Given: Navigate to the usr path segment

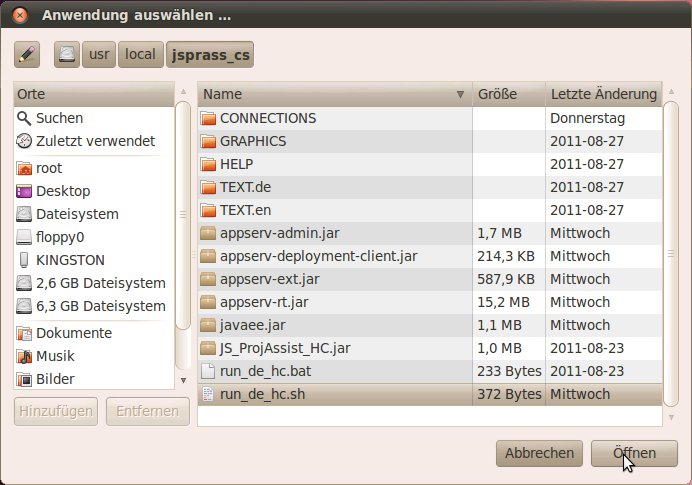Looking at the screenshot, I should (x=98, y=54).
